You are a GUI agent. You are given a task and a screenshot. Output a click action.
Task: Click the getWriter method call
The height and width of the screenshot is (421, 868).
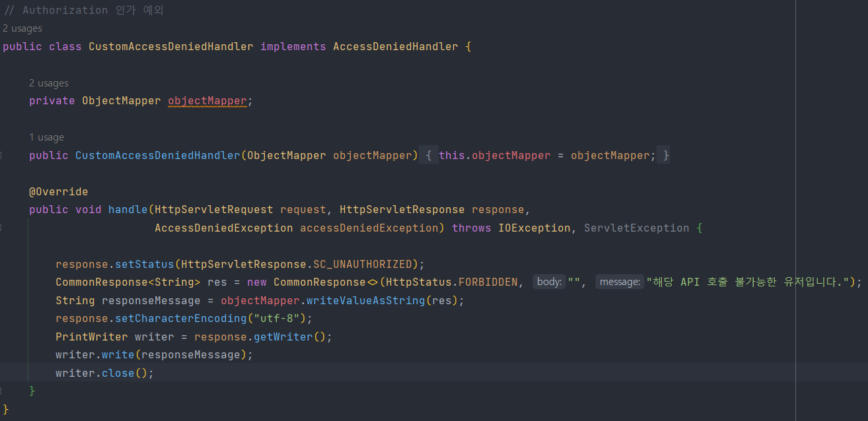[x=283, y=337]
